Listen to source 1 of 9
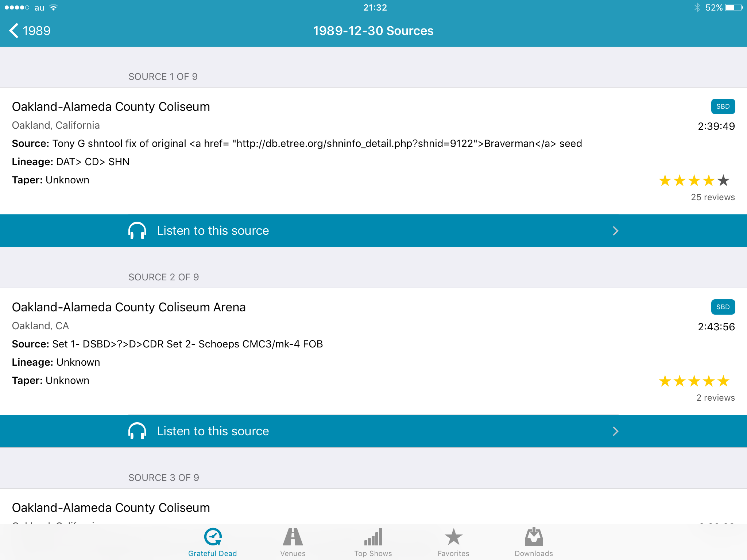Screen dimensions: 747x560 point(373,231)
